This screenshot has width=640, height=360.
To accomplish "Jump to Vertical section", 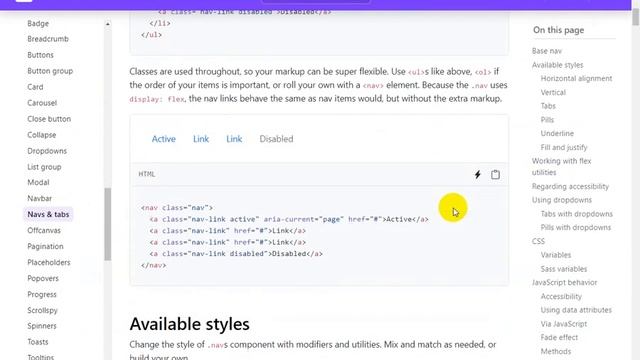I will (553, 93).
